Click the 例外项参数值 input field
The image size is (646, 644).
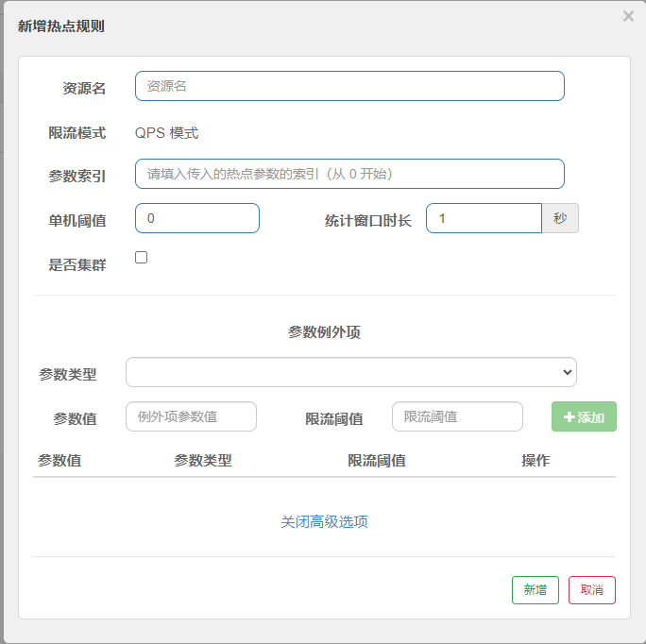191,416
